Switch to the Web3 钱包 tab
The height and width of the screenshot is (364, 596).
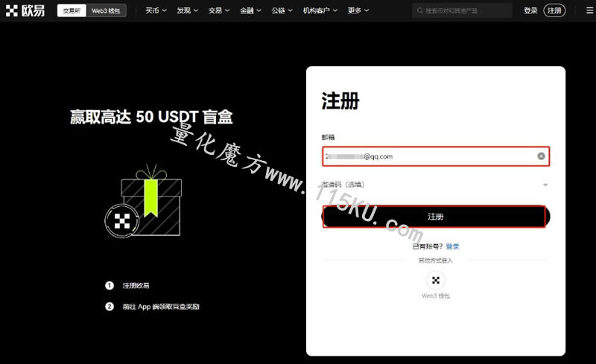coord(106,10)
